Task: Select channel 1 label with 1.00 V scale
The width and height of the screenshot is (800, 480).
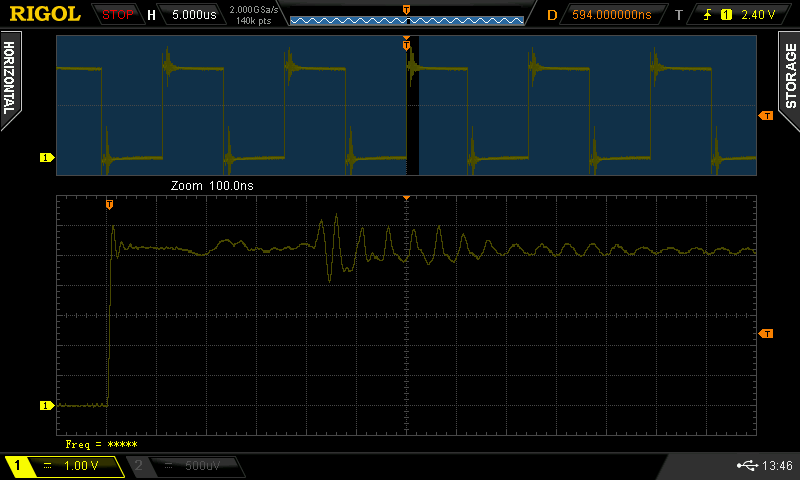Action: tap(64, 466)
